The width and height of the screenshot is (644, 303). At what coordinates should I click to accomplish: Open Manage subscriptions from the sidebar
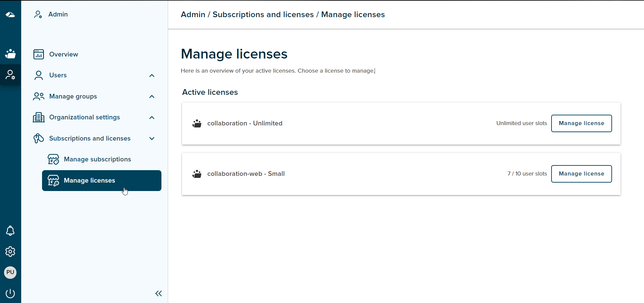click(x=98, y=159)
